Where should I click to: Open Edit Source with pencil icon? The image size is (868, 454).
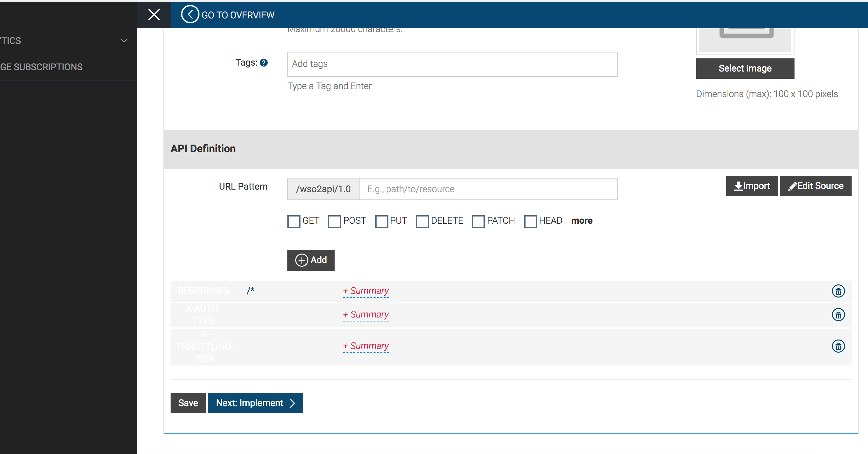point(816,186)
